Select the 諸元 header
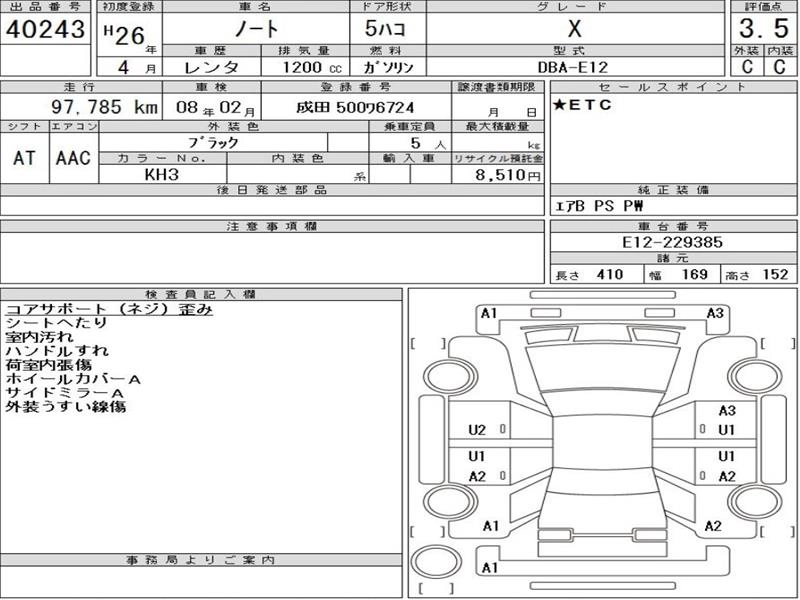 [x=672, y=259]
